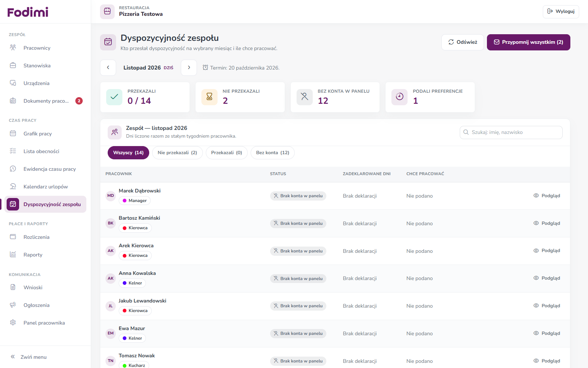Screen dimensions: 588x368
Task: Select the Bez konta (12) filter tab
Action: pyautogui.click(x=273, y=153)
